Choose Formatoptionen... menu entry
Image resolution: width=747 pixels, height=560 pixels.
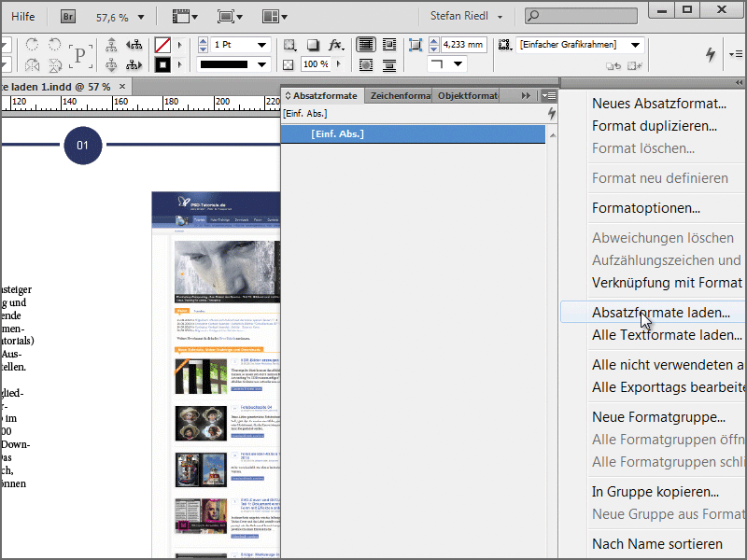645,208
